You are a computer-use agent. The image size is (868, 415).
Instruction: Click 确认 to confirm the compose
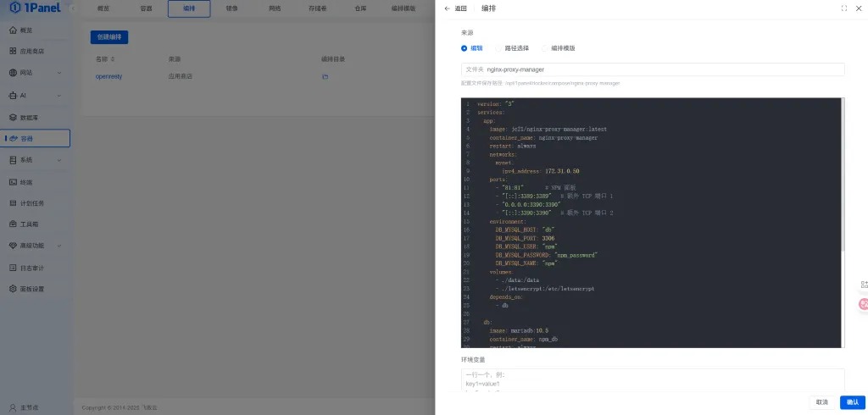853,402
